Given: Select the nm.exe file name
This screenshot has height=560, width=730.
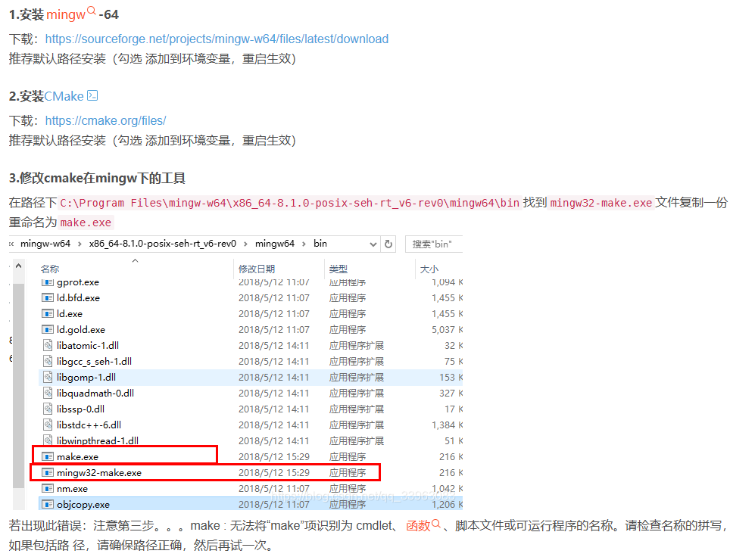Looking at the screenshot, I should coord(72,488).
